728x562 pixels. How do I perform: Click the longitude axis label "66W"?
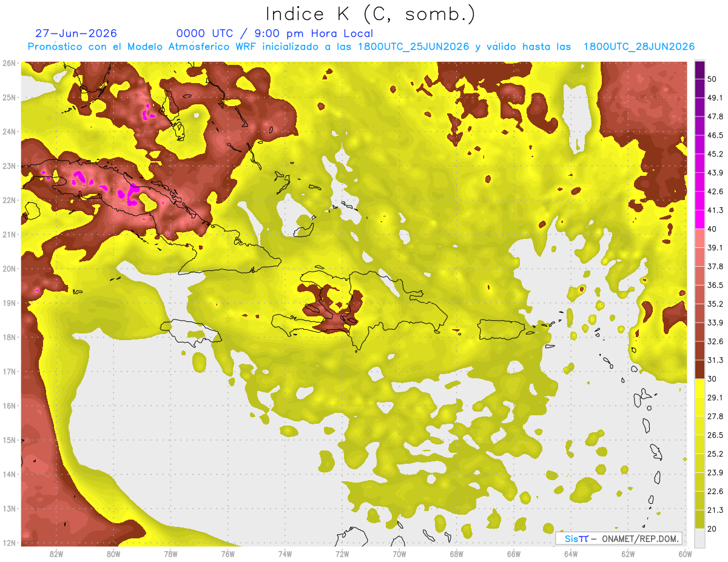pyautogui.click(x=514, y=554)
